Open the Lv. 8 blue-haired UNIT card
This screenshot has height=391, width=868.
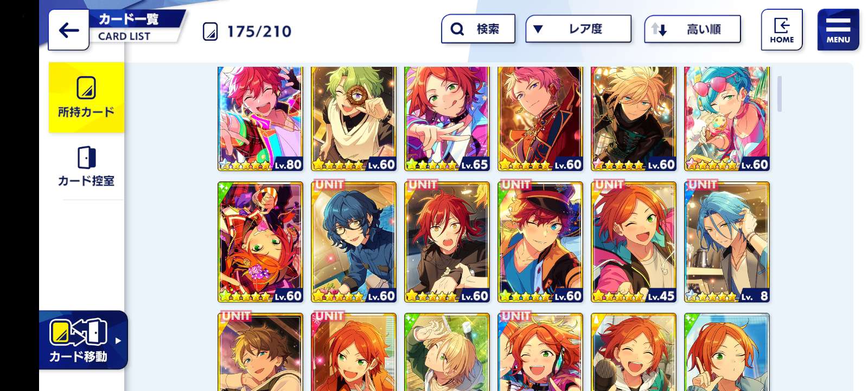pos(727,242)
